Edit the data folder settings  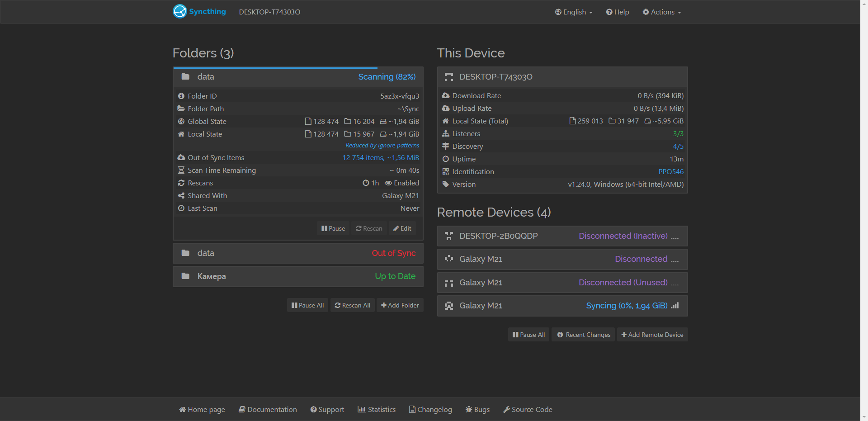click(402, 228)
